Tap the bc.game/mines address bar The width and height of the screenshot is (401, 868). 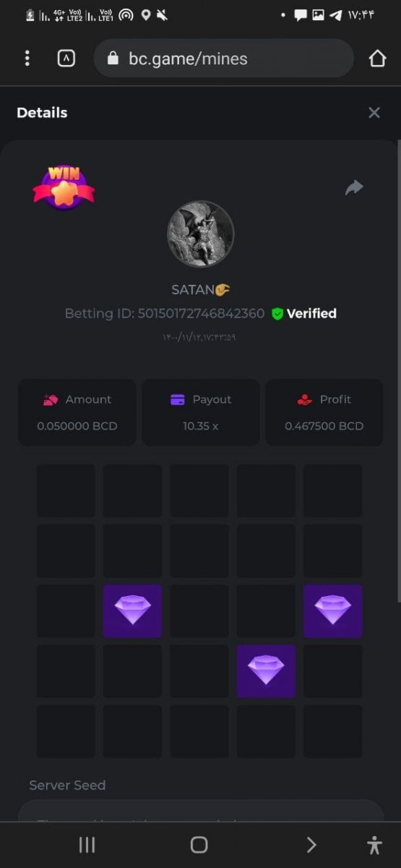point(223,59)
